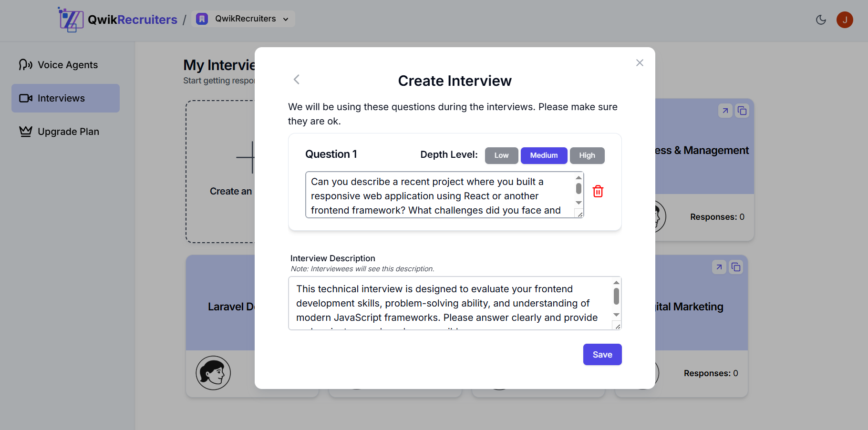Select High depth level for Question 1
This screenshot has width=868, height=430.
click(587, 155)
